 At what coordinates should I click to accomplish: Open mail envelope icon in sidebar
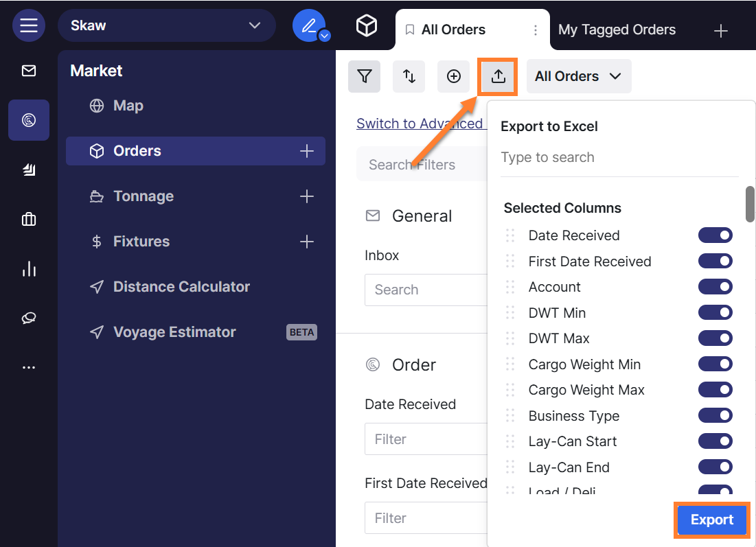pyautogui.click(x=29, y=71)
